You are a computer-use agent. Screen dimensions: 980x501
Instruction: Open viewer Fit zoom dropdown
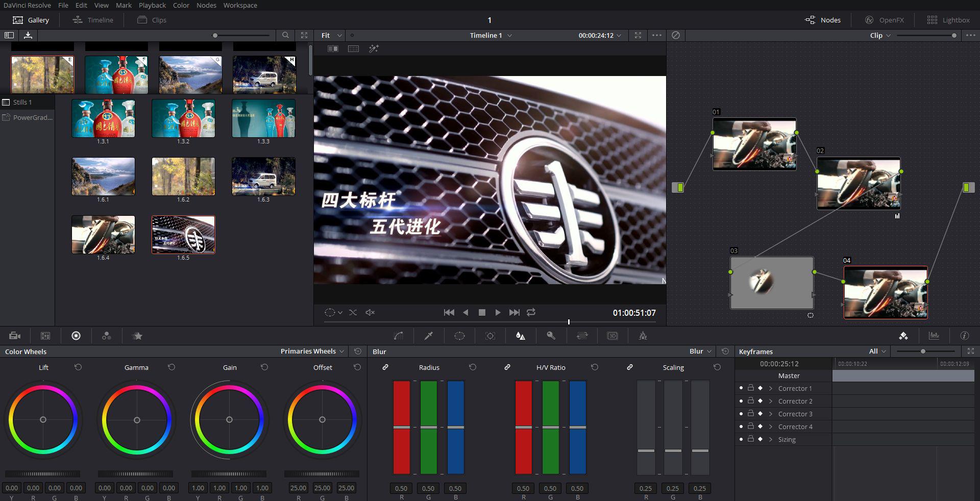[x=332, y=35]
